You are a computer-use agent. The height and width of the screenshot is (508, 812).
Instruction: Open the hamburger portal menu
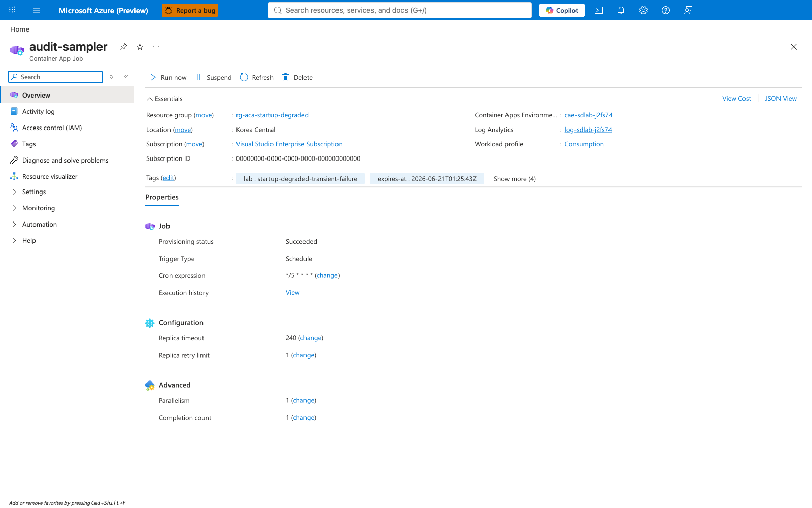point(37,10)
